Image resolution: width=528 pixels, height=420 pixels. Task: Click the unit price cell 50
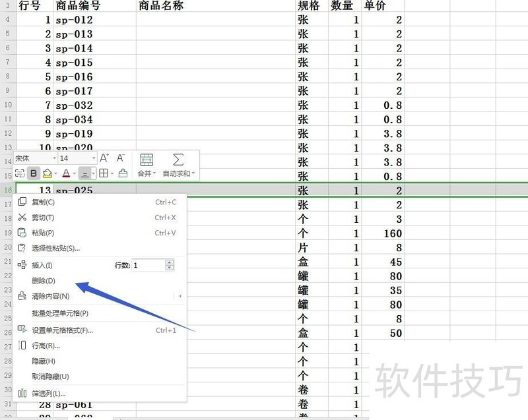tap(383, 333)
